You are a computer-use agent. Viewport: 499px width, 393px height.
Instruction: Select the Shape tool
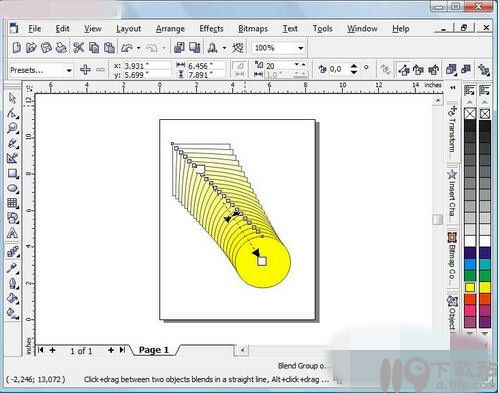pyautogui.click(x=13, y=113)
